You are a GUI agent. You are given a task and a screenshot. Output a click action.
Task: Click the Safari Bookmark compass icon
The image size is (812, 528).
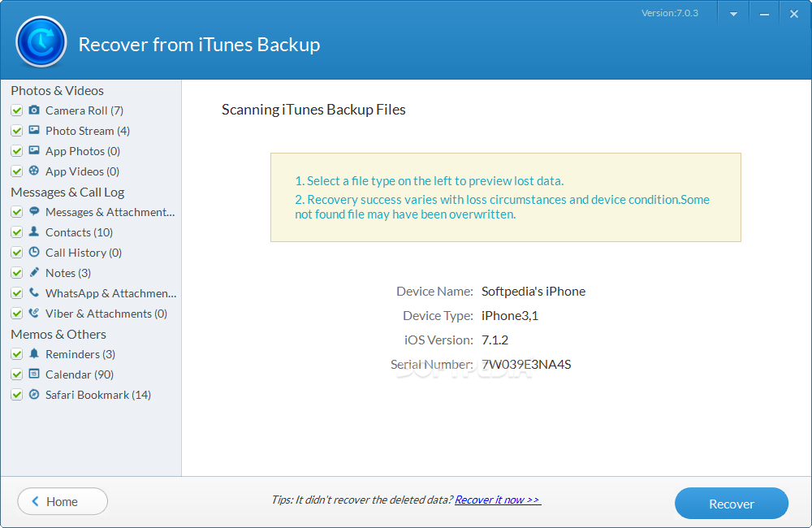coord(34,395)
